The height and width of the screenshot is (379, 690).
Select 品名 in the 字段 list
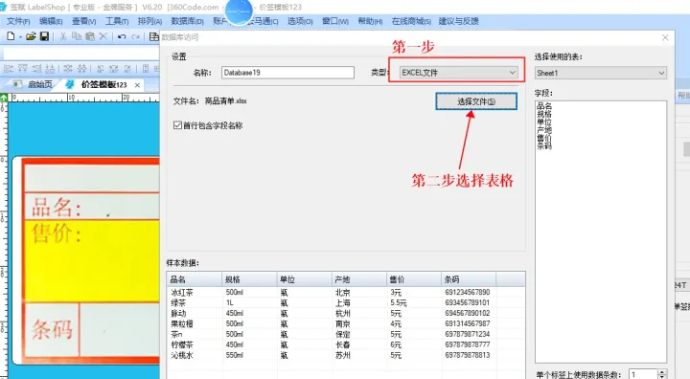544,106
